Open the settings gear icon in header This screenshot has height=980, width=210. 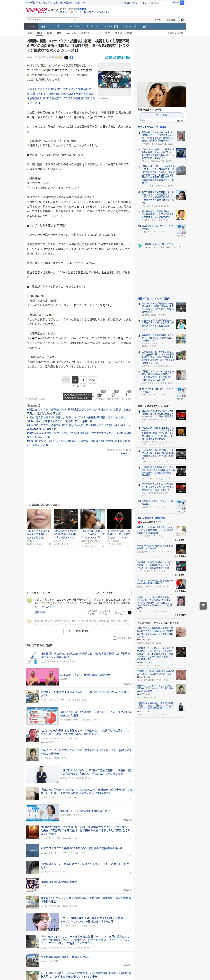click(182, 20)
